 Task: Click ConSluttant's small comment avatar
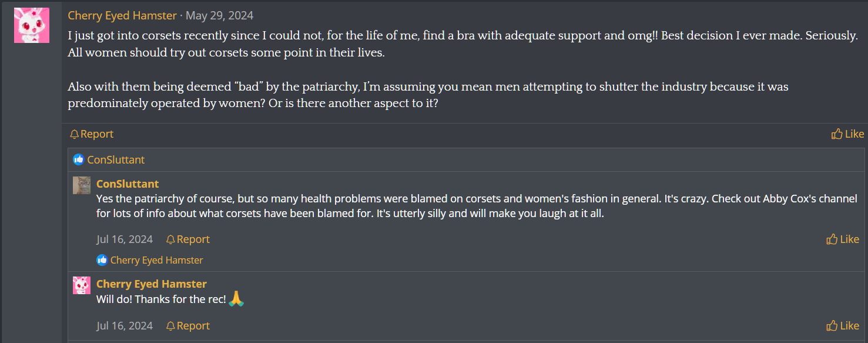[82, 185]
